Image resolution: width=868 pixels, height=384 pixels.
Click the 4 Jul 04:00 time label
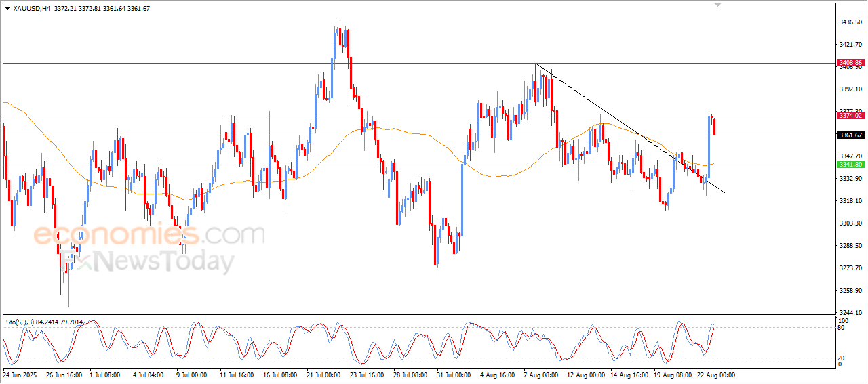tap(148, 375)
